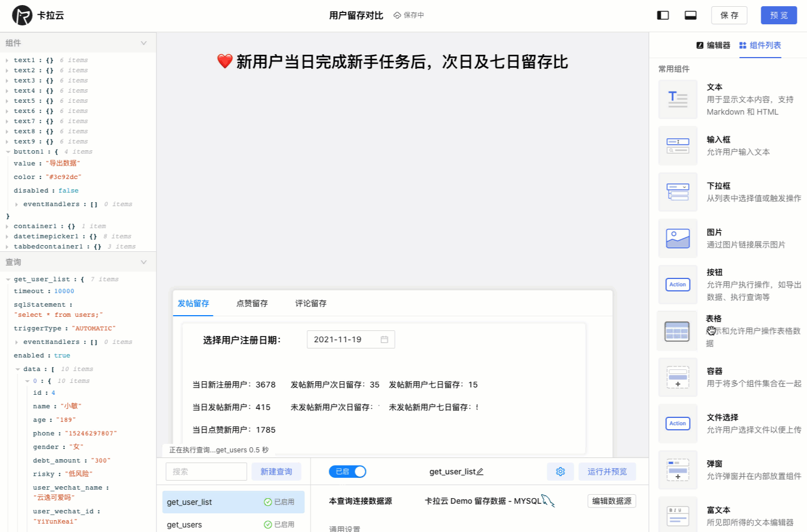This screenshot has height=532, width=807.
Task: Select the 图片 component icon
Action: tap(678, 238)
